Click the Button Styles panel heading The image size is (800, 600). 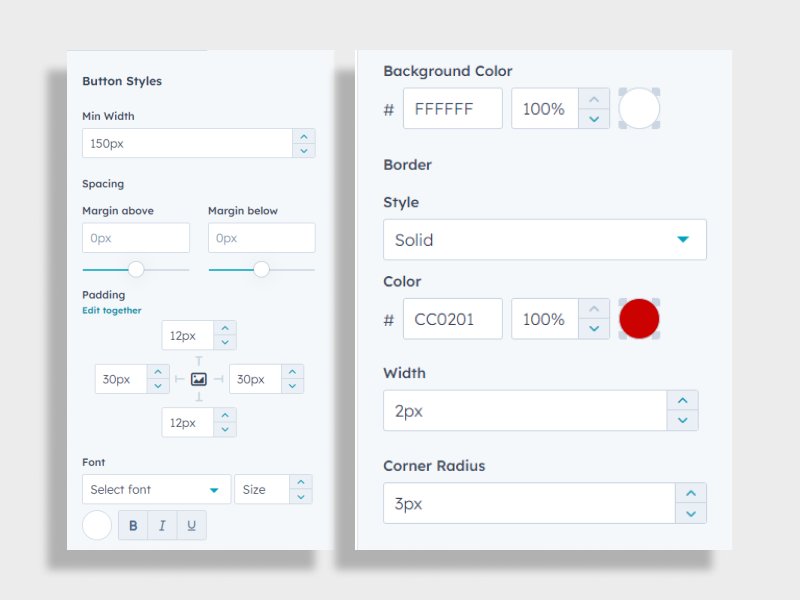click(123, 81)
